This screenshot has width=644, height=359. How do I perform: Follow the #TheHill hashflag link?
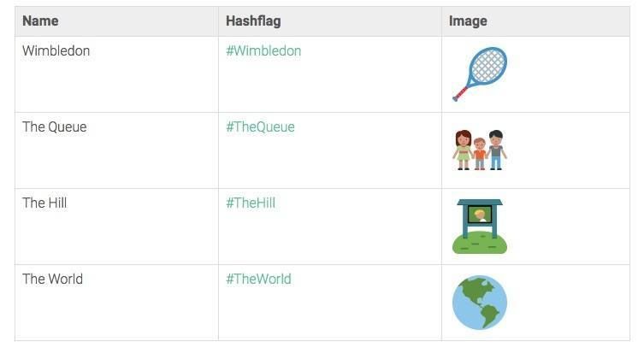pyautogui.click(x=251, y=203)
